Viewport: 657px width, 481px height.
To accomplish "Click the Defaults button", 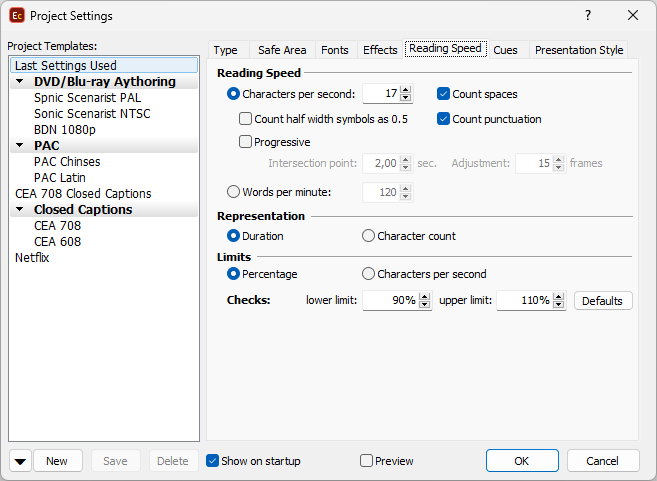I will [602, 301].
